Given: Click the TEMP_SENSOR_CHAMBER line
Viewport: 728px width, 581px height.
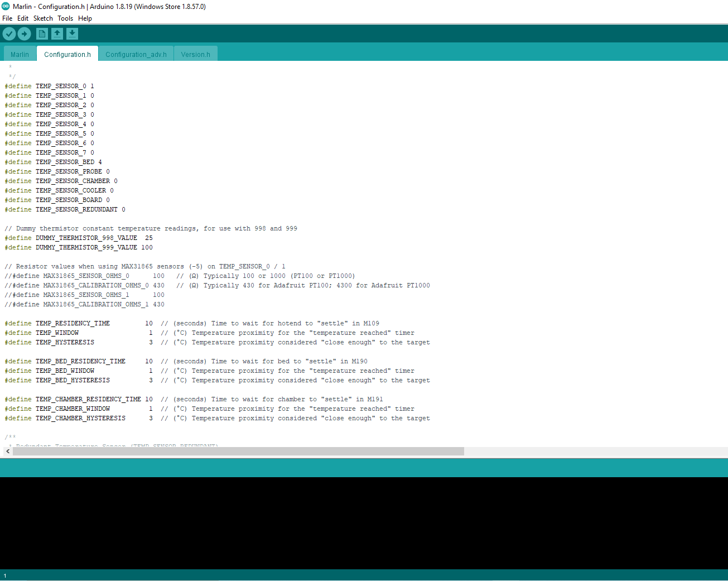Looking at the screenshot, I should [x=61, y=181].
